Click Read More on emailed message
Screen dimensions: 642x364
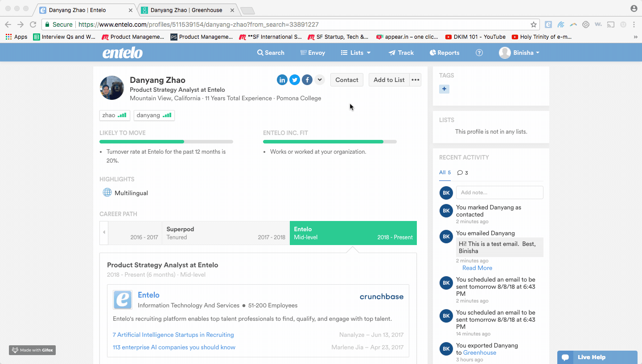pyautogui.click(x=477, y=268)
